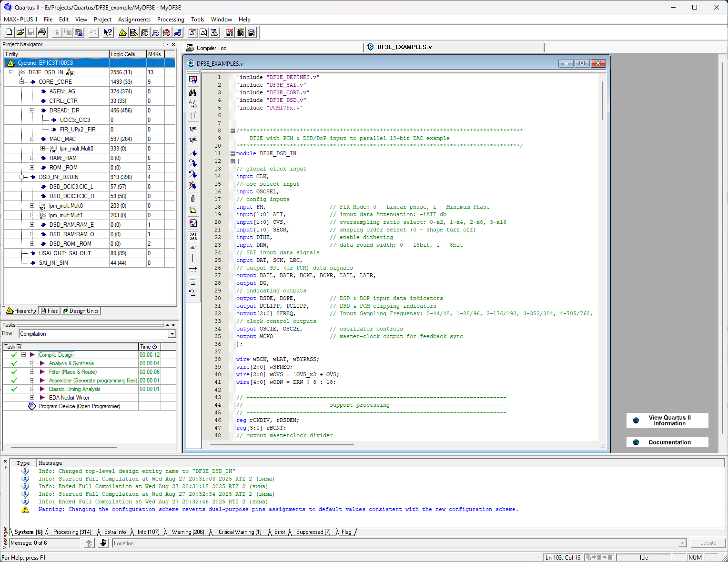Viewport: 728px width, 562px height.
Task: Click the top editor sidebar window icon
Action: click(192, 80)
